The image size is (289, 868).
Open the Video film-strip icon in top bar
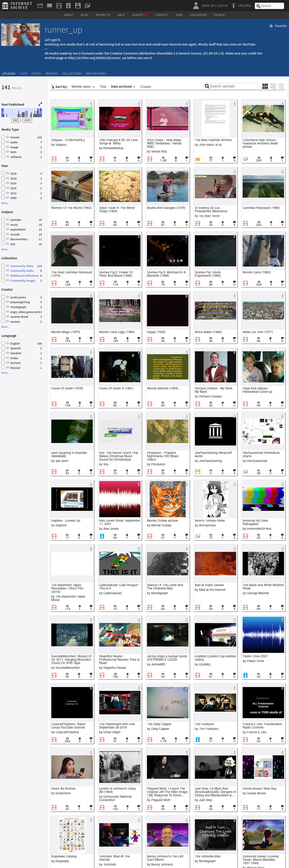tap(59, 6)
